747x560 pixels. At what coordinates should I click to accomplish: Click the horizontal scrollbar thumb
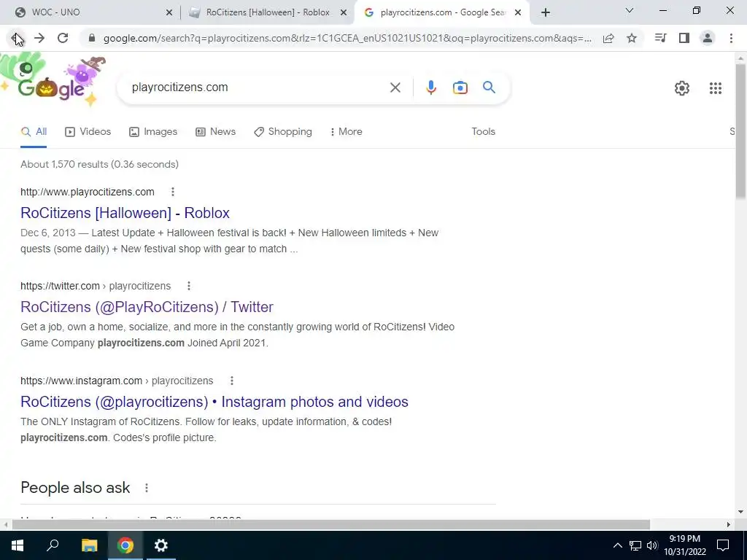coord(331,525)
